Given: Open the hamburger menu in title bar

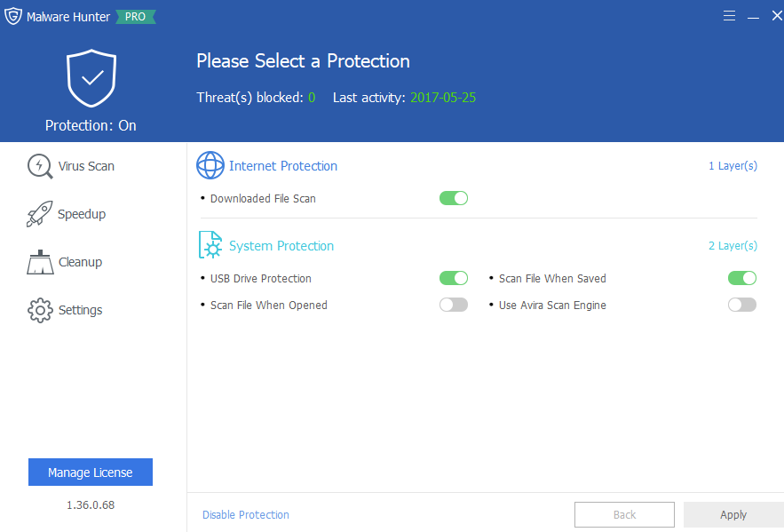Looking at the screenshot, I should pos(729,17).
